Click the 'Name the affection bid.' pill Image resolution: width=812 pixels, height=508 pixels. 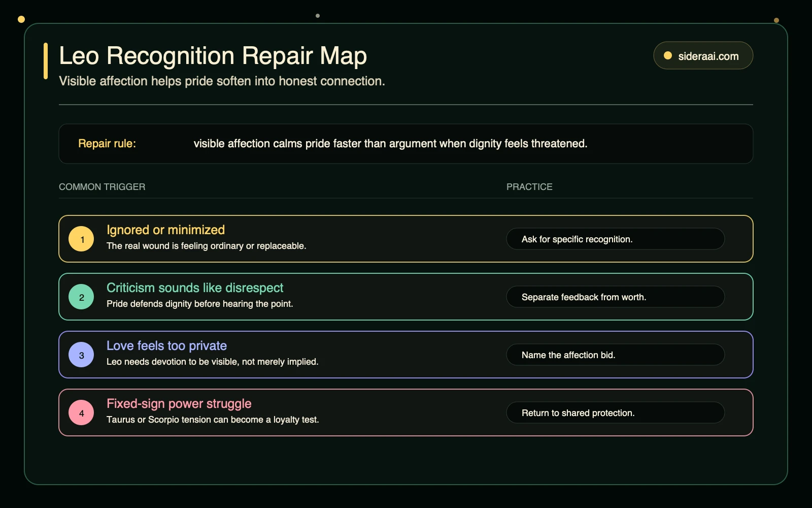coord(615,355)
